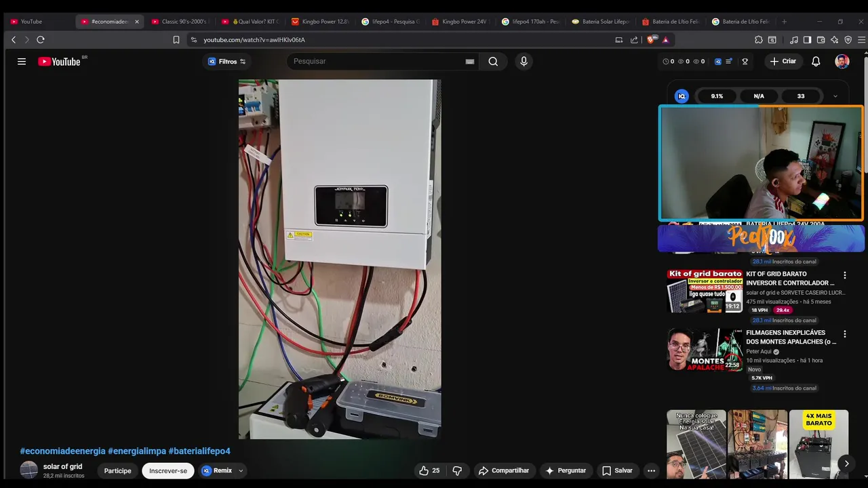
Task: Click the Compartilhar share button
Action: pyautogui.click(x=504, y=470)
